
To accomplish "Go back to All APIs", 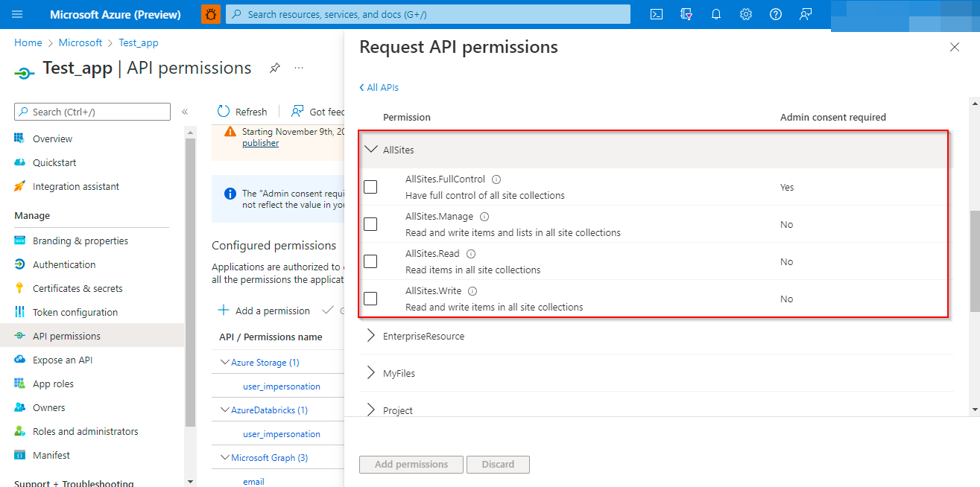I will [x=379, y=87].
